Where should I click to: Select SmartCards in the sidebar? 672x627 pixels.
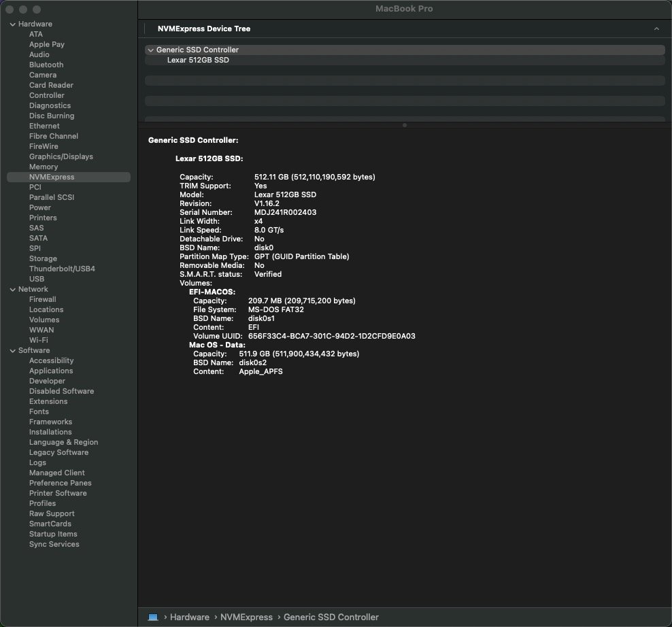point(50,524)
